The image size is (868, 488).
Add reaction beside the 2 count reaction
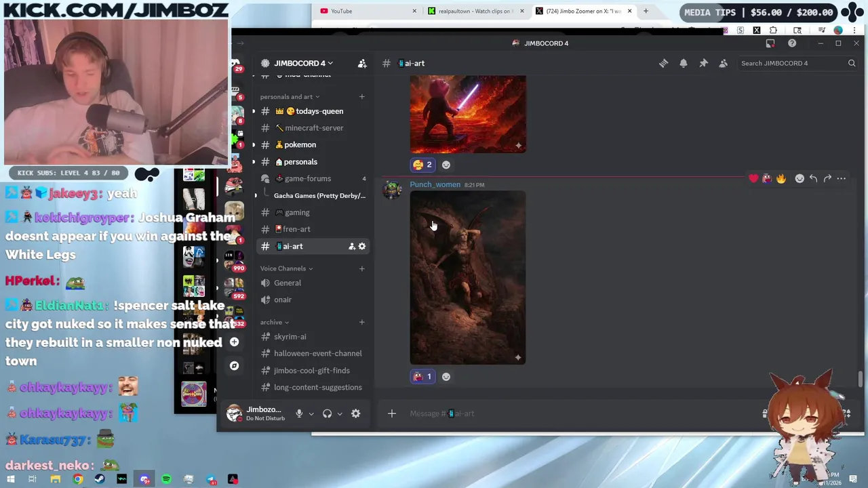click(x=446, y=165)
